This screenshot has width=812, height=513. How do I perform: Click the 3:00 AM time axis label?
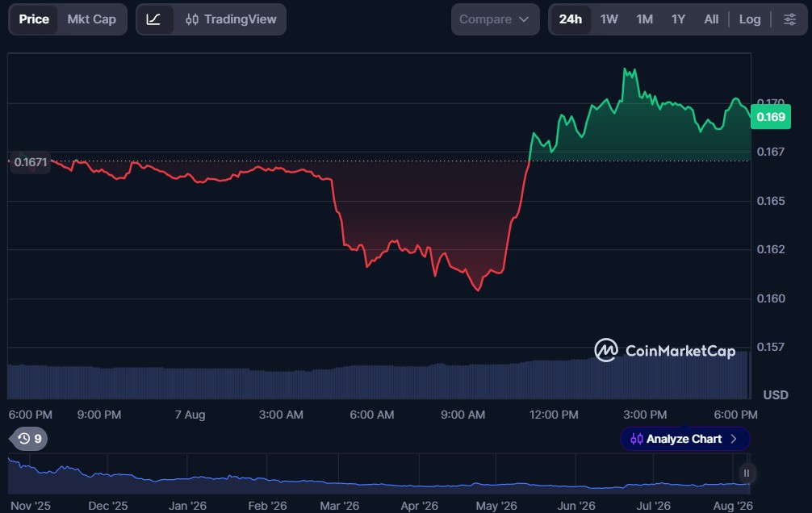[281, 415]
